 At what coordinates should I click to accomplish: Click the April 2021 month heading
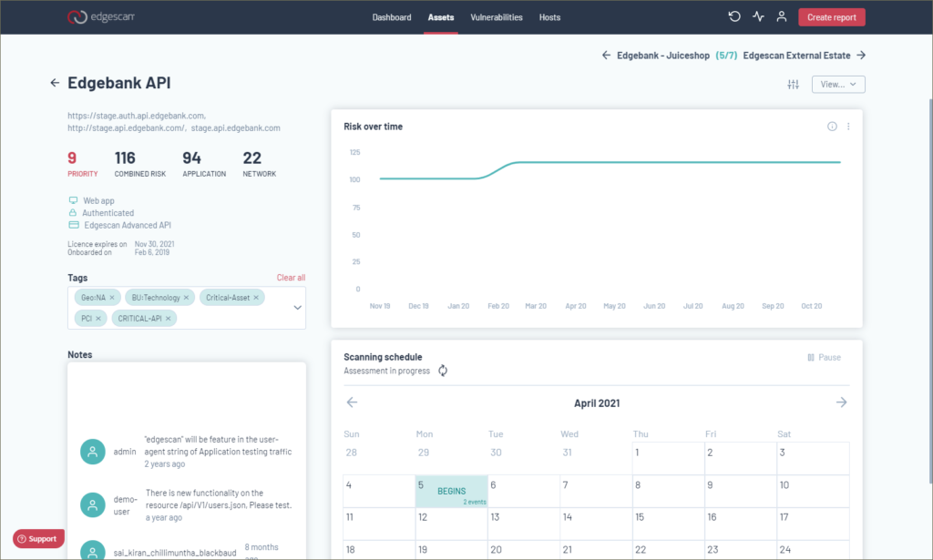pos(597,403)
